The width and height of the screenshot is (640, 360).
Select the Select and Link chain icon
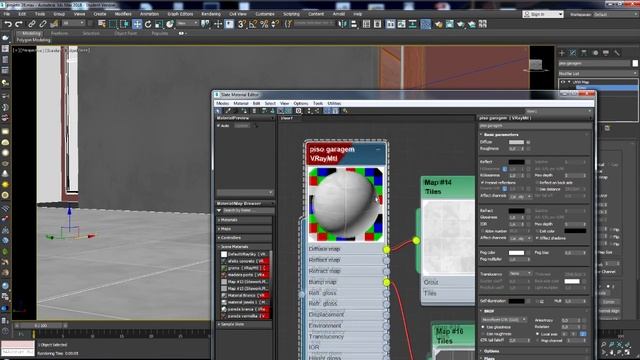tap(32, 24)
